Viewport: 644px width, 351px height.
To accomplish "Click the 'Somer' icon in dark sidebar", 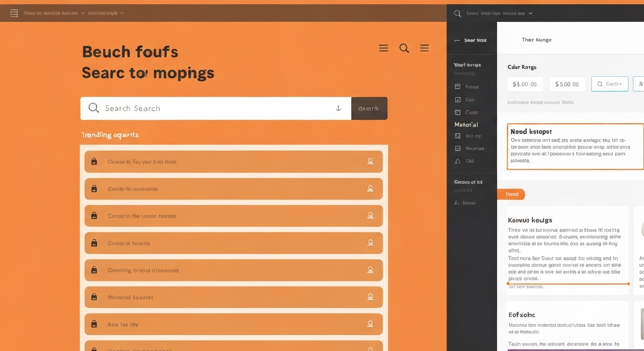I will 456,202.
